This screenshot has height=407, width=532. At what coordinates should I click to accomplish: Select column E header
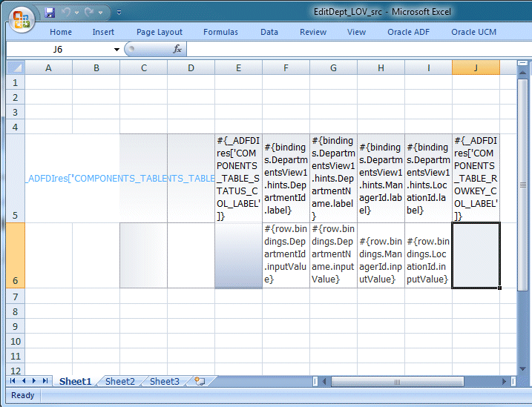(238, 67)
